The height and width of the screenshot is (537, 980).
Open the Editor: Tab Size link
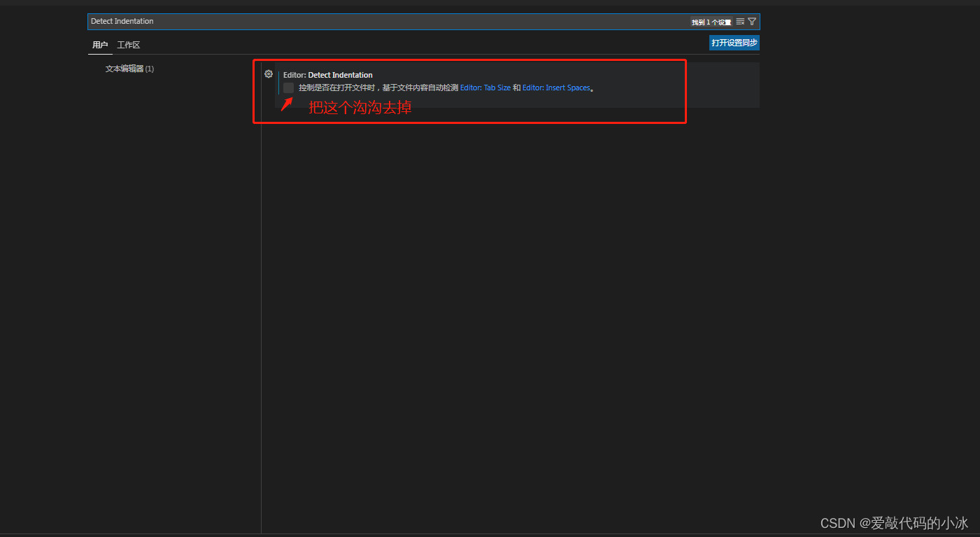tap(485, 88)
